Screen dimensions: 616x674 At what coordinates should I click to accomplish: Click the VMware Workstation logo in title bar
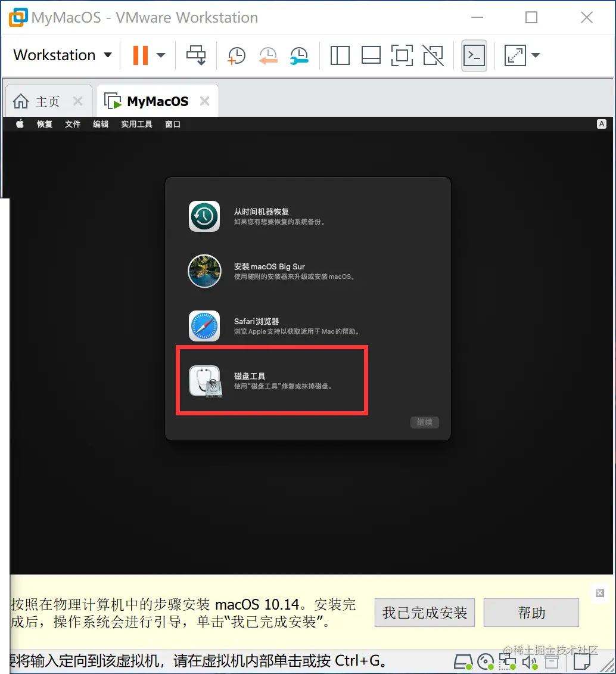click(18, 18)
